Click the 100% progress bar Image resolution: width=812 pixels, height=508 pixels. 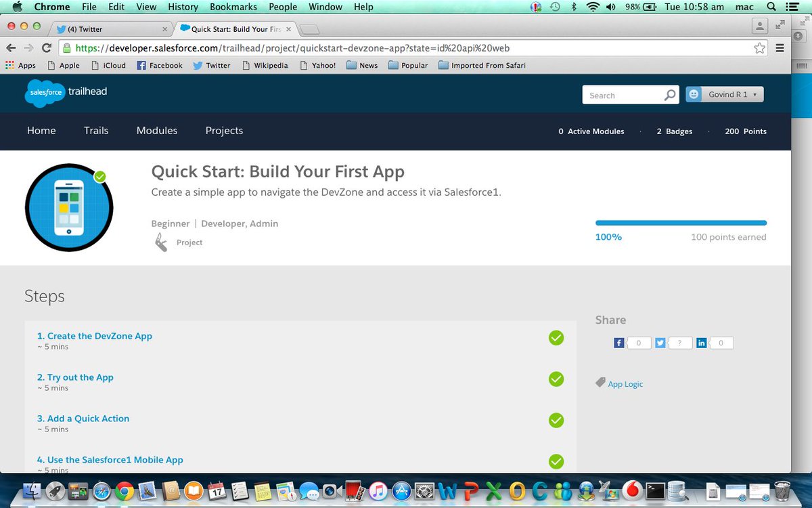(x=681, y=222)
